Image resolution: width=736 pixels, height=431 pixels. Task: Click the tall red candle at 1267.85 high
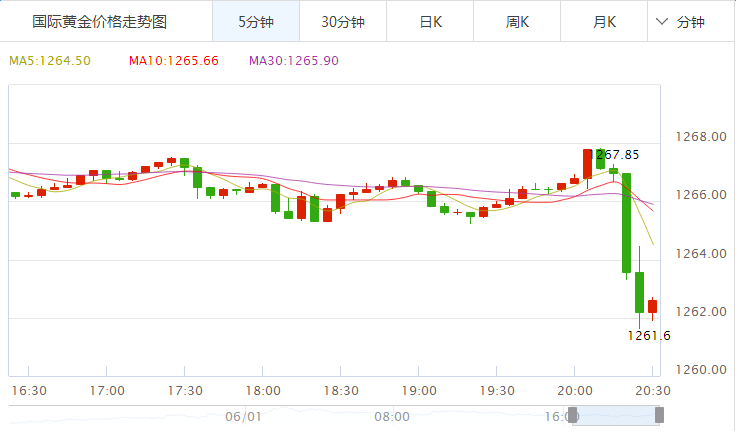[587, 164]
